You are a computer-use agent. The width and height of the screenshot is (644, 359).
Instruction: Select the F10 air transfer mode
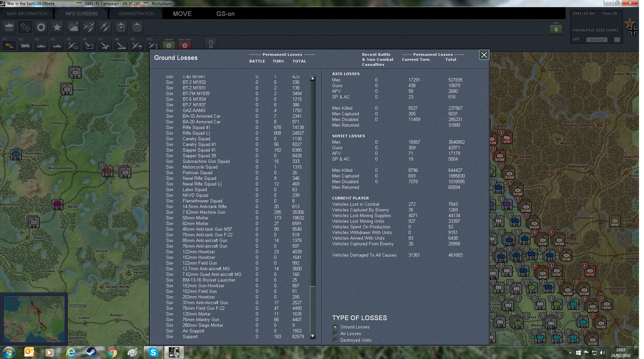[x=153, y=46]
